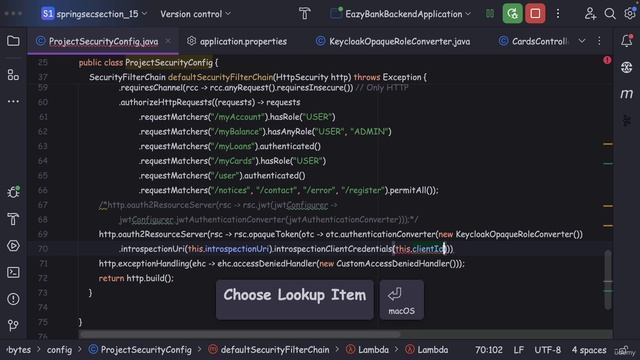Click the defaultSecurityFilterChain breadcrumb
640x360 pixels.
point(269,350)
